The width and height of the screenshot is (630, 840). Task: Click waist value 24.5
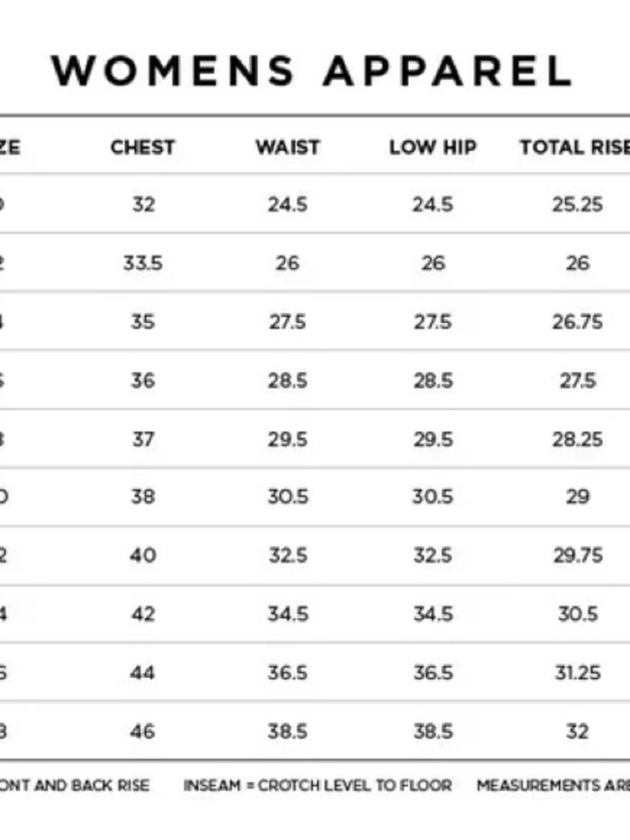click(x=287, y=204)
